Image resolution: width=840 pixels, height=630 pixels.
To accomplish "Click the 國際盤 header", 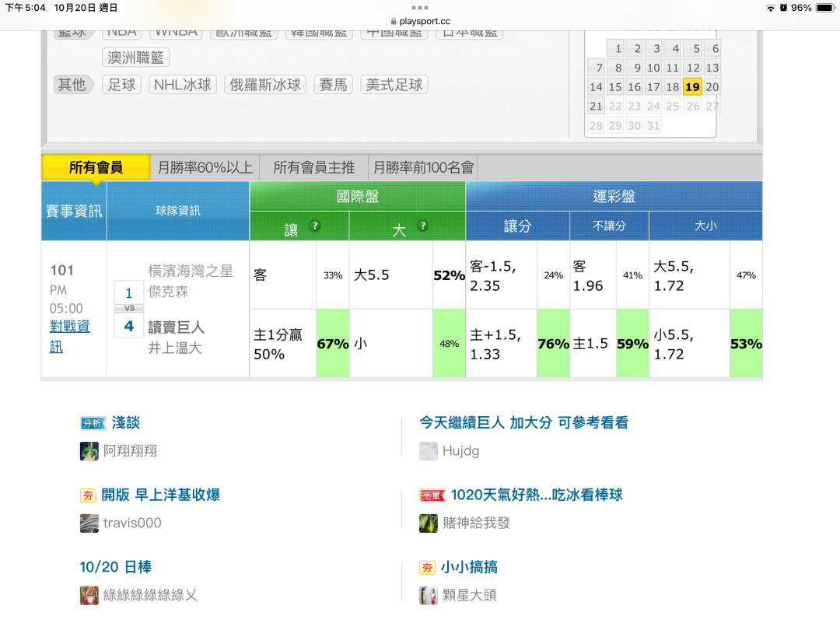I will (x=357, y=196).
